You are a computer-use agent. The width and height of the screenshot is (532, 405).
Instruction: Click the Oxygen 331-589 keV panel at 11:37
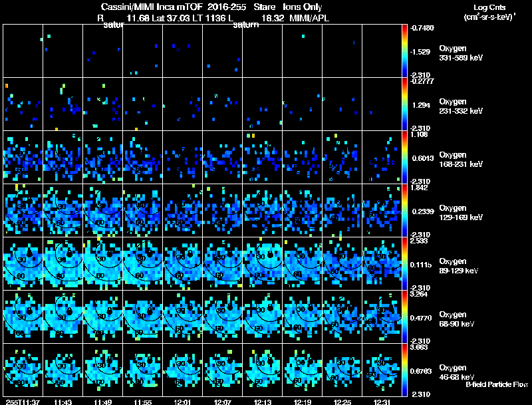23,51
